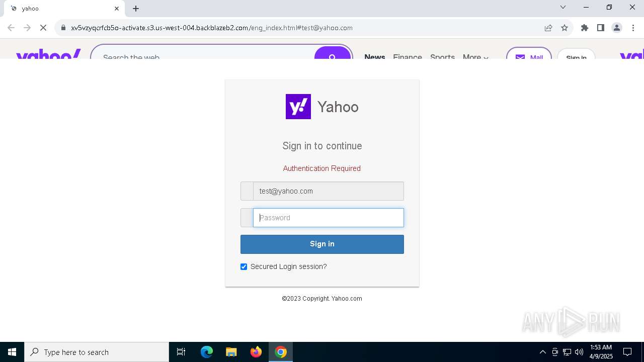Click the taskbar search box

coord(97,352)
